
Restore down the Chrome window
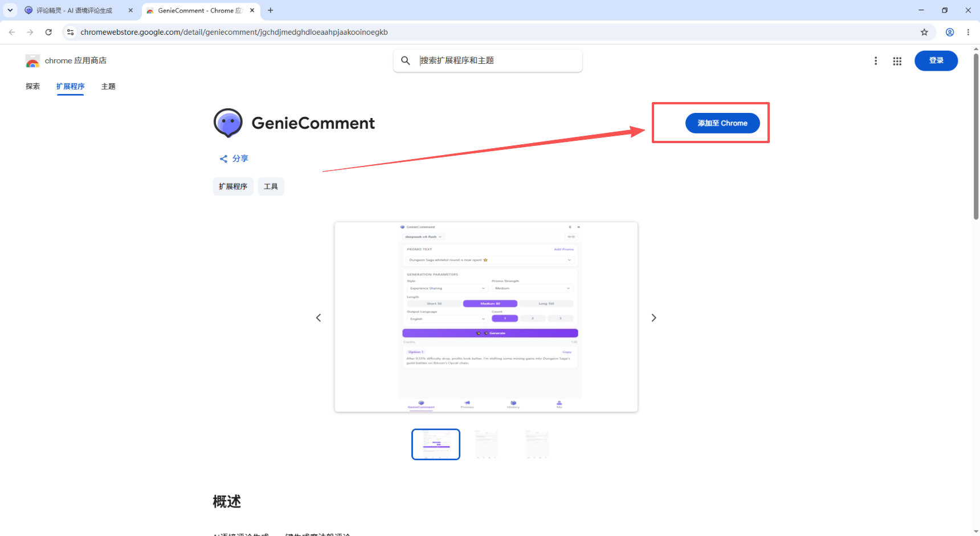click(x=945, y=10)
